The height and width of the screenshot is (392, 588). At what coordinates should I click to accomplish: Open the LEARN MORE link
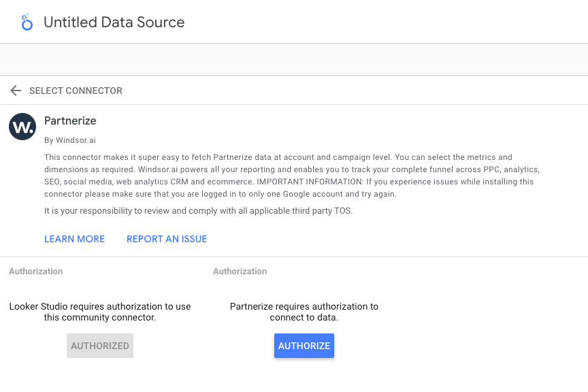74,239
